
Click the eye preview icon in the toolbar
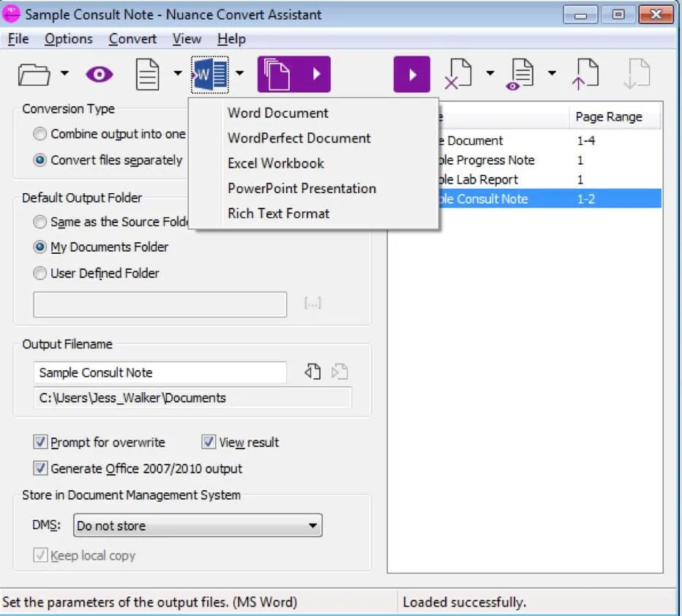coord(99,73)
